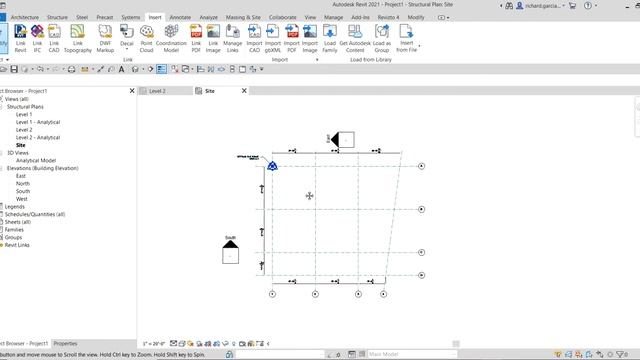Click the Undo arrow in quick access toolbar
The width and height of the screenshot is (640, 360).
point(40,69)
